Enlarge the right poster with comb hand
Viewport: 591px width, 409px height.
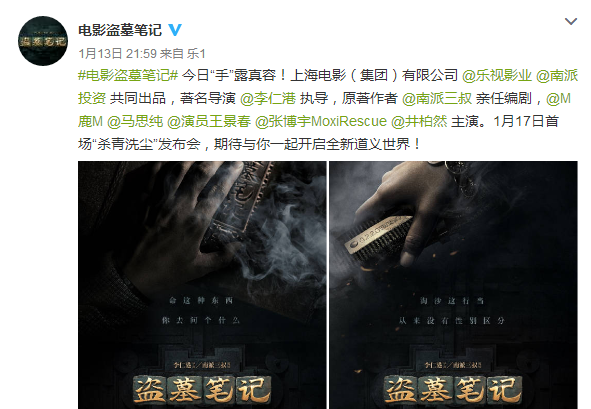(453, 285)
